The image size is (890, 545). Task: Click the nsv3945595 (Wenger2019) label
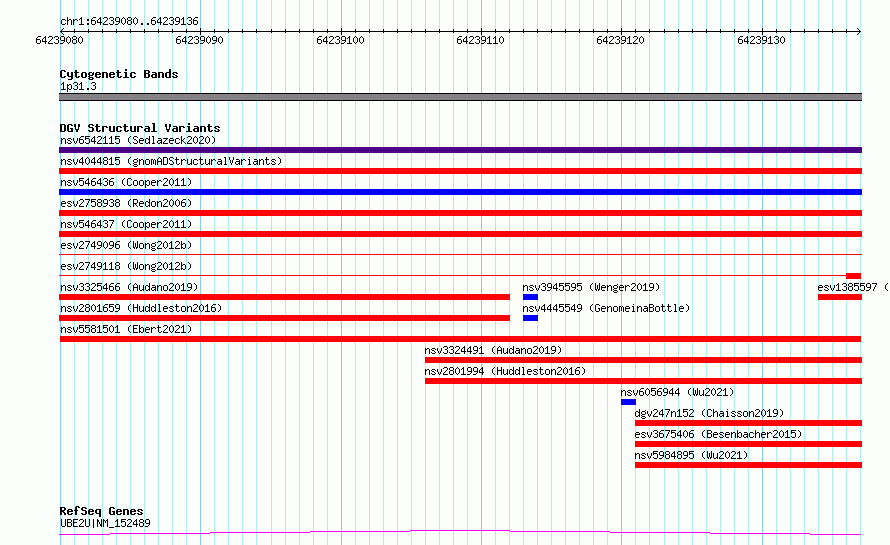tap(591, 287)
